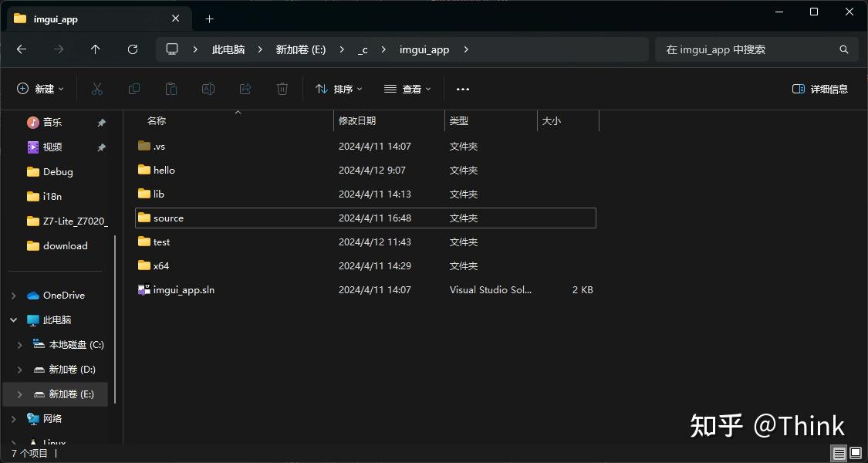Expand the 网络 tree node
Screen dimensions: 868x463
coord(13,419)
